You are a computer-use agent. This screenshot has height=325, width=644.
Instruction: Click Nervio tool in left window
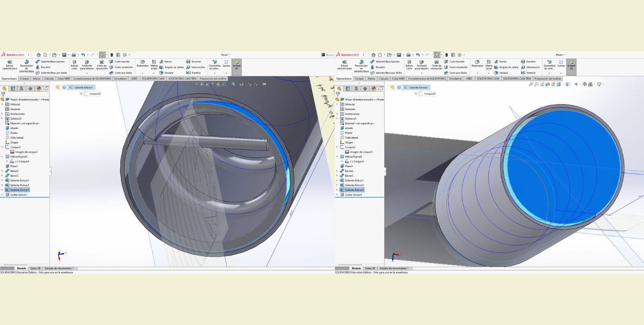point(166,62)
